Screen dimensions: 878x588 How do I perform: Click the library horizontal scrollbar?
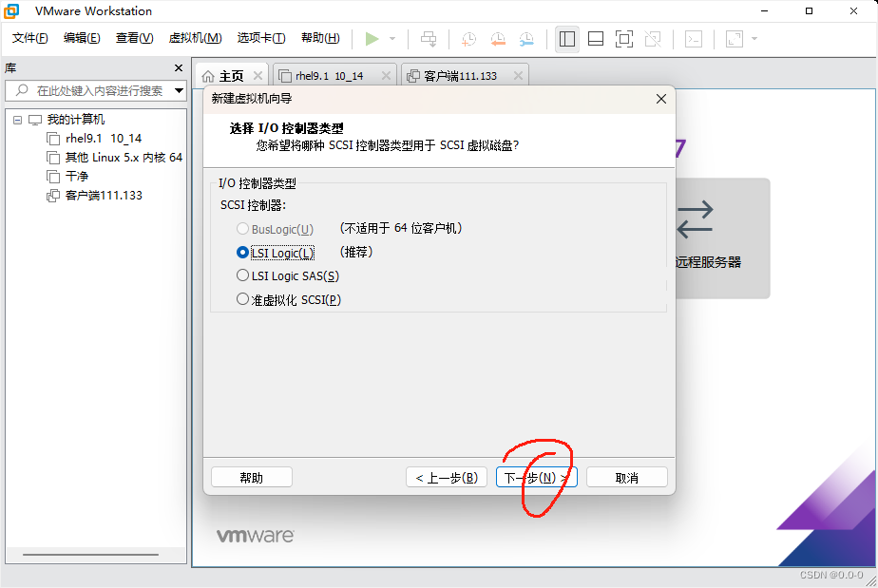(x=90, y=555)
